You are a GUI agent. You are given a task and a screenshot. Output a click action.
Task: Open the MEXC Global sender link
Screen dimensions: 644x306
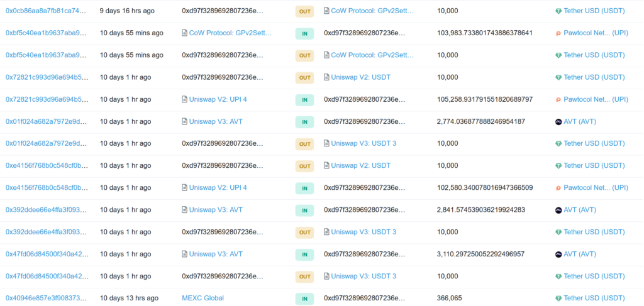pyautogui.click(x=203, y=298)
